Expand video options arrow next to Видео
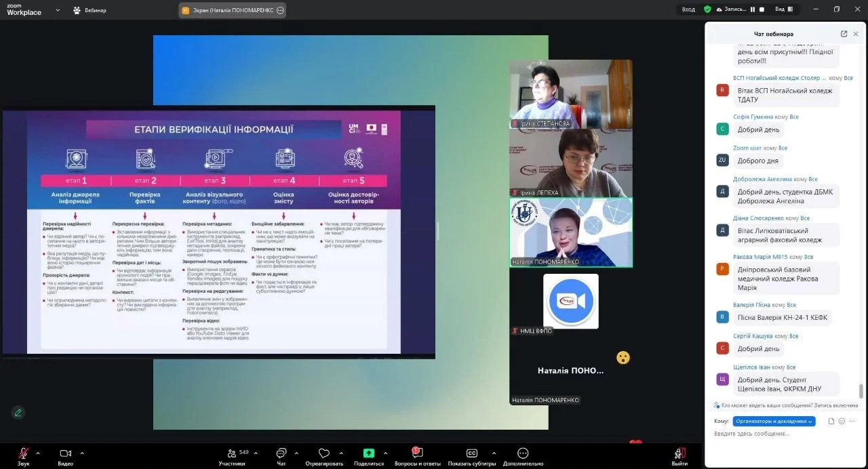The height and width of the screenshot is (469, 868). click(82, 452)
